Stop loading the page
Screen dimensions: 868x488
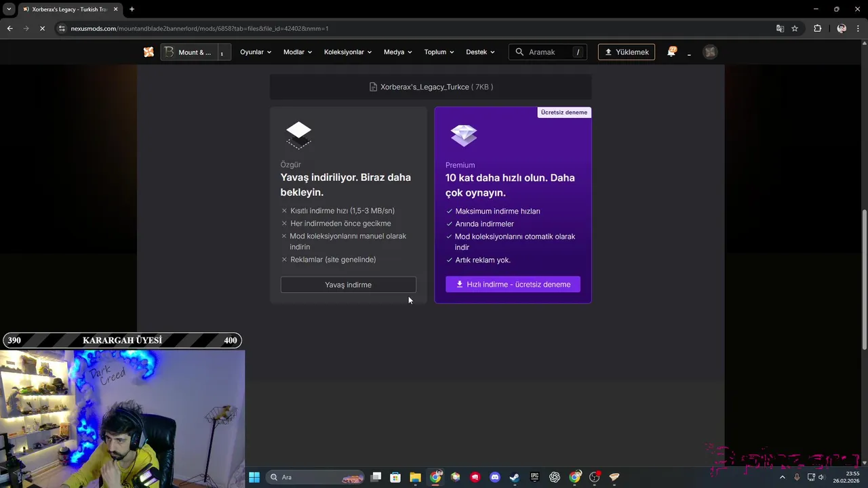click(x=42, y=28)
